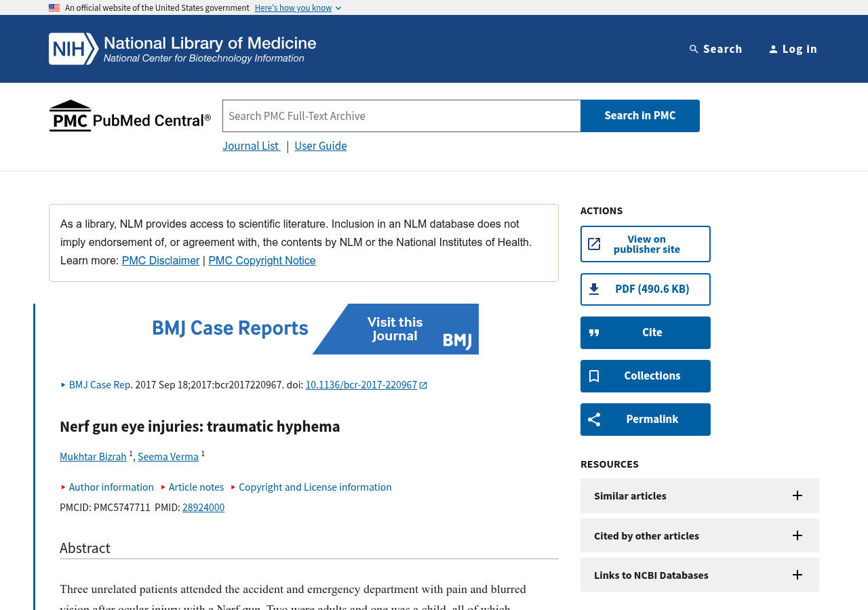Viewport: 868px width, 610px height.
Task: Click the PMCID: PMC5747711 text
Action: click(x=105, y=507)
